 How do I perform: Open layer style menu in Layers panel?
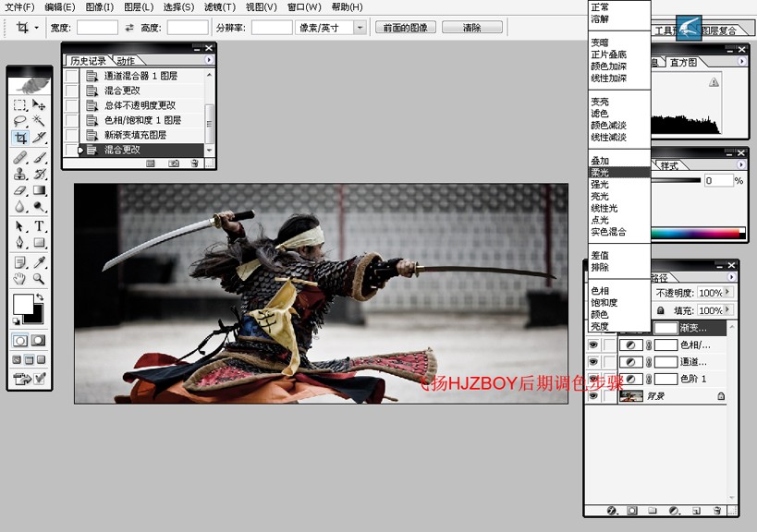coord(612,511)
